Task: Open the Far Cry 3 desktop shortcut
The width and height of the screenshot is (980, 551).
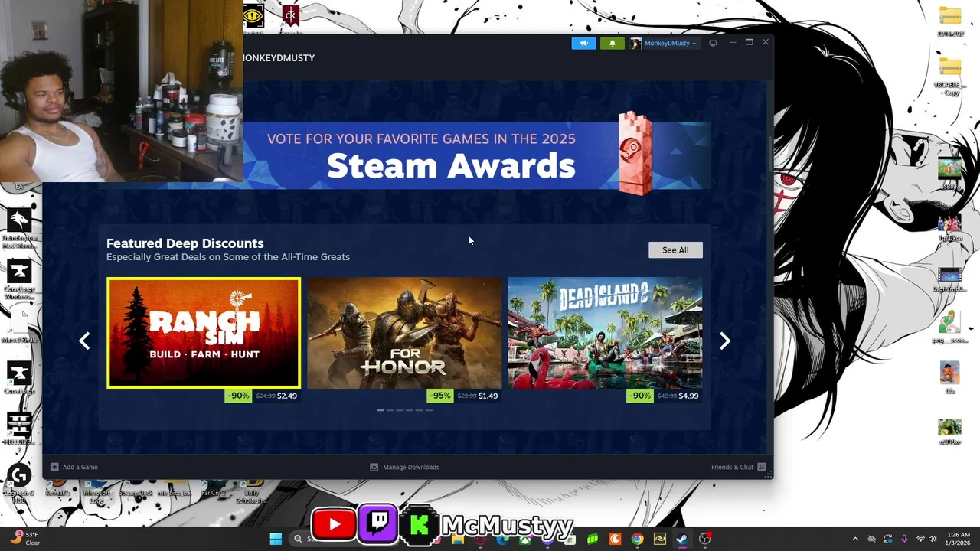Action: coord(214,490)
